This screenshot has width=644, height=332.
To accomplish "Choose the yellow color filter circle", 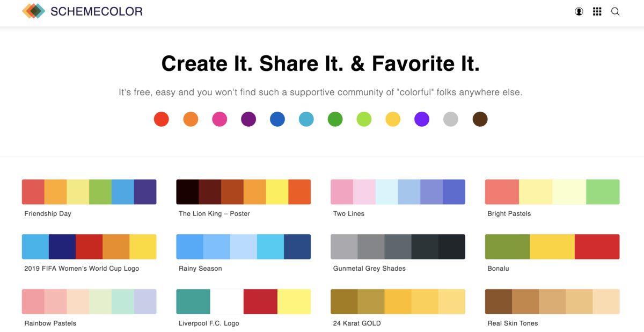I will (393, 119).
